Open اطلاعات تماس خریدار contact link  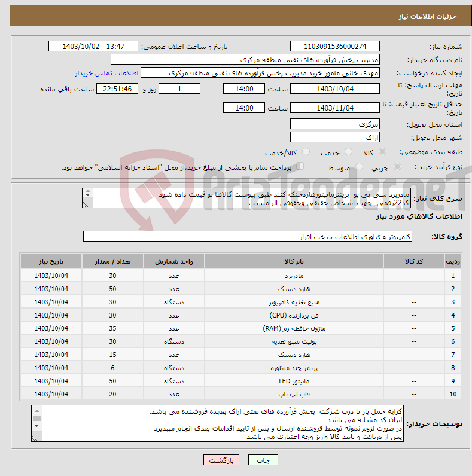point(106,73)
